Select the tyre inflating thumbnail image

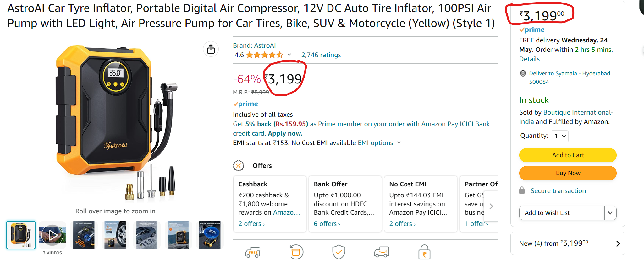click(115, 235)
